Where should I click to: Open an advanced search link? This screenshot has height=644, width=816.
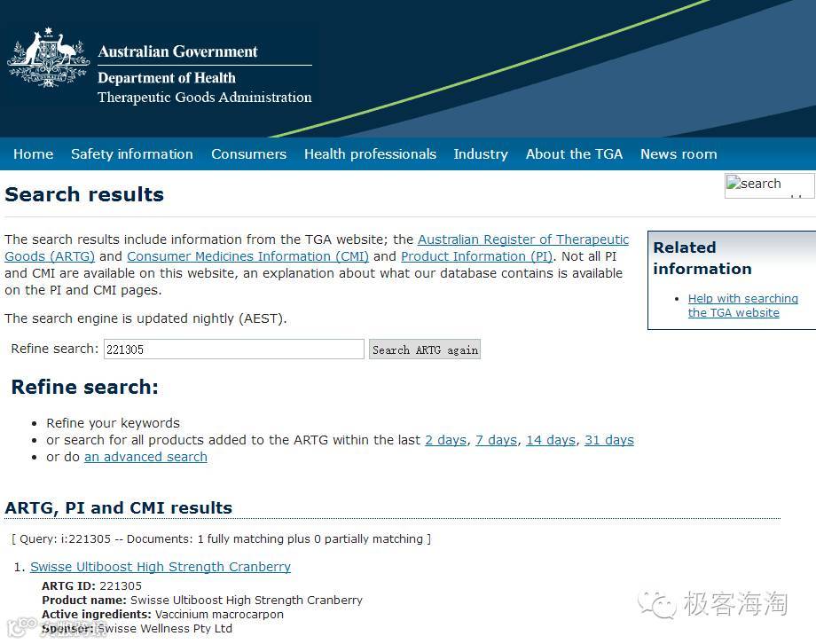[x=145, y=457]
